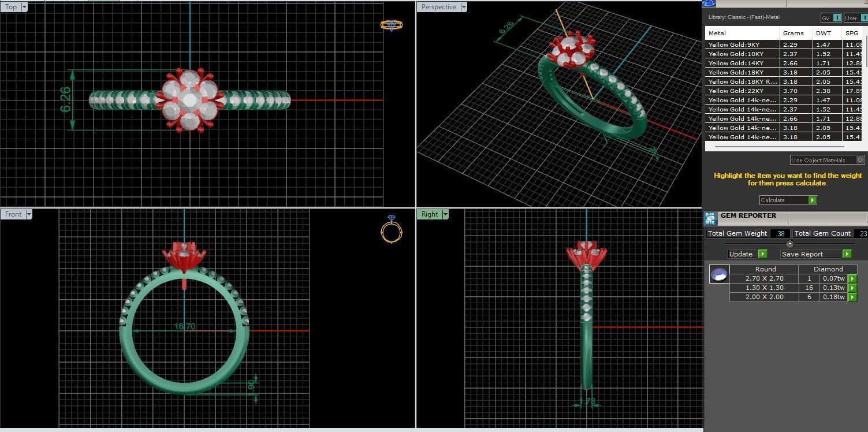Click green arrow for 2.70 X 2.70 row

click(x=852, y=279)
